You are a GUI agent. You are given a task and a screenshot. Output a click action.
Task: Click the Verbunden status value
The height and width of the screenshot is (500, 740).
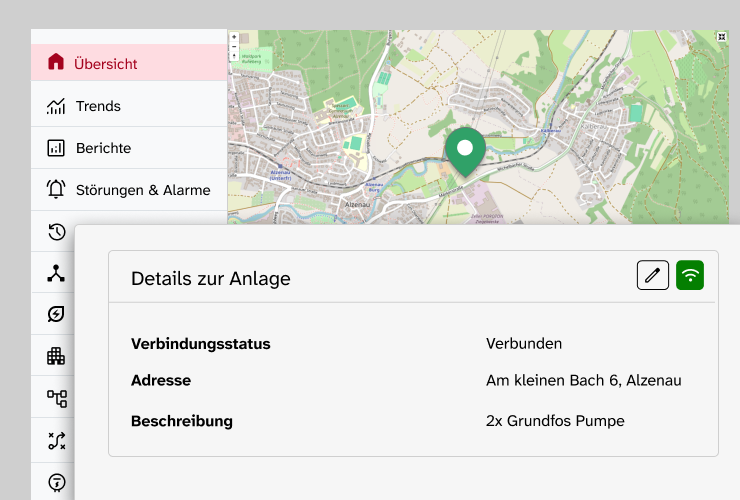pyautogui.click(x=524, y=344)
